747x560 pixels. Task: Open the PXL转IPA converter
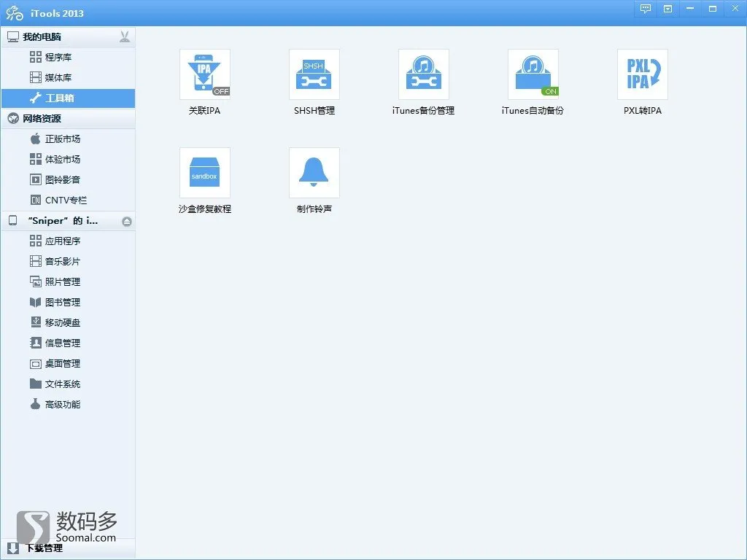point(643,74)
